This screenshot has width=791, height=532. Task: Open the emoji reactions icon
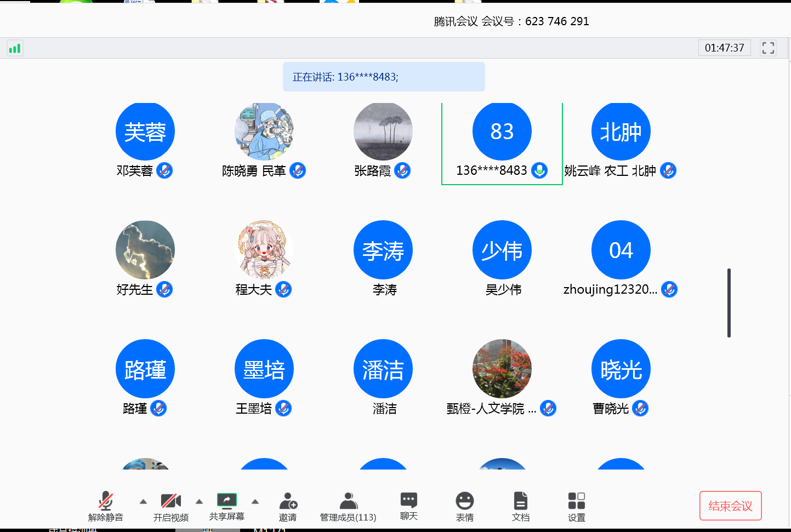click(465, 501)
